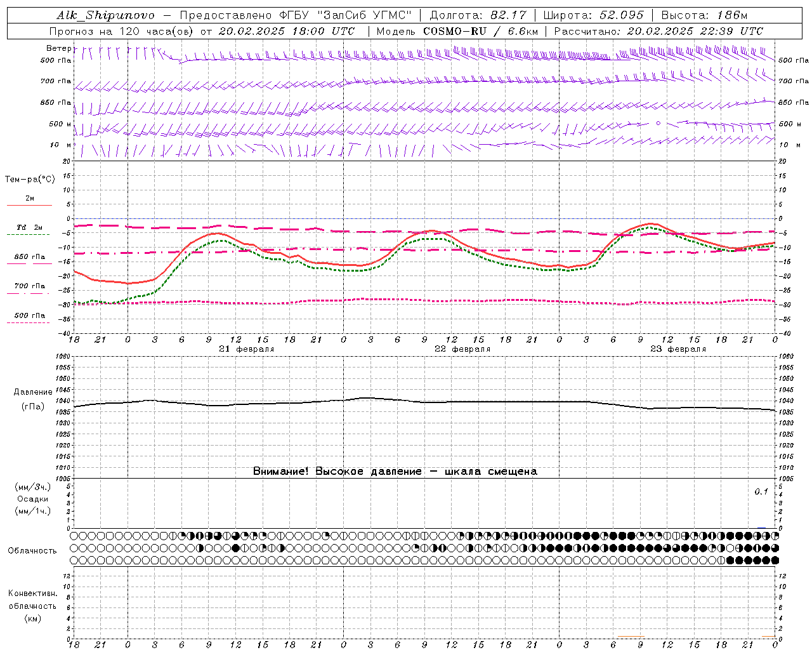Click the Рассчитано: 20.02.2025 22:39 UTC timestamp

658,31
